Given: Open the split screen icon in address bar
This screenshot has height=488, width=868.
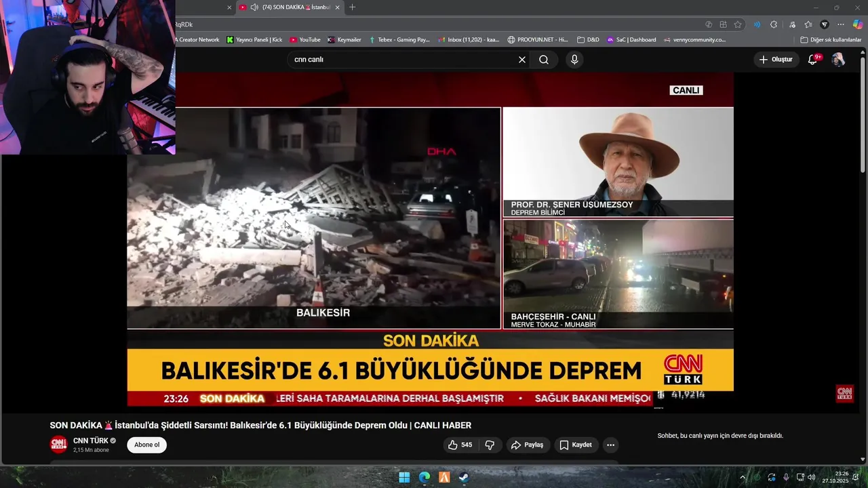Looking at the screenshot, I should pos(723,24).
